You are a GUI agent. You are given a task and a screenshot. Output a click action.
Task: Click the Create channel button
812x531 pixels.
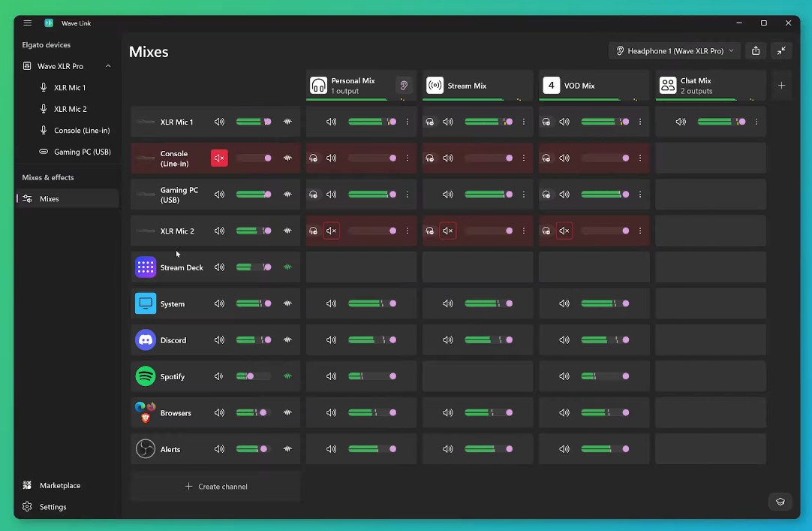[216, 487]
